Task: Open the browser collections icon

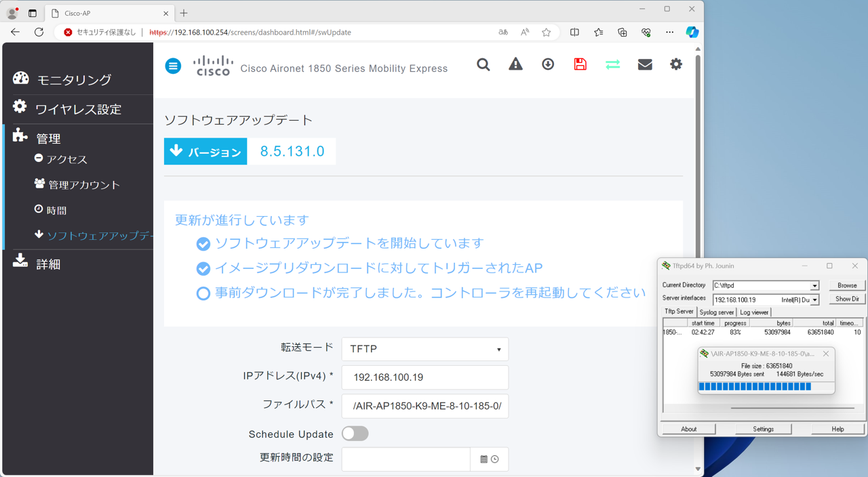Action: pos(622,32)
